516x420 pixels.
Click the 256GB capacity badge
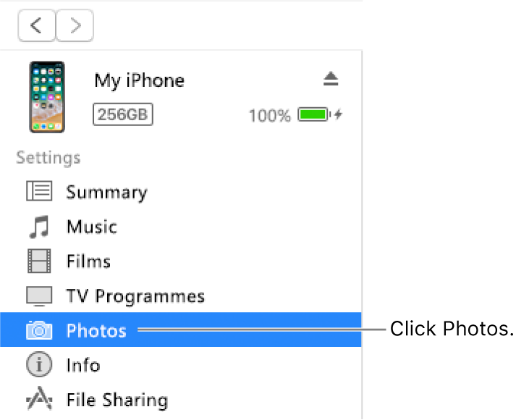click(x=123, y=114)
